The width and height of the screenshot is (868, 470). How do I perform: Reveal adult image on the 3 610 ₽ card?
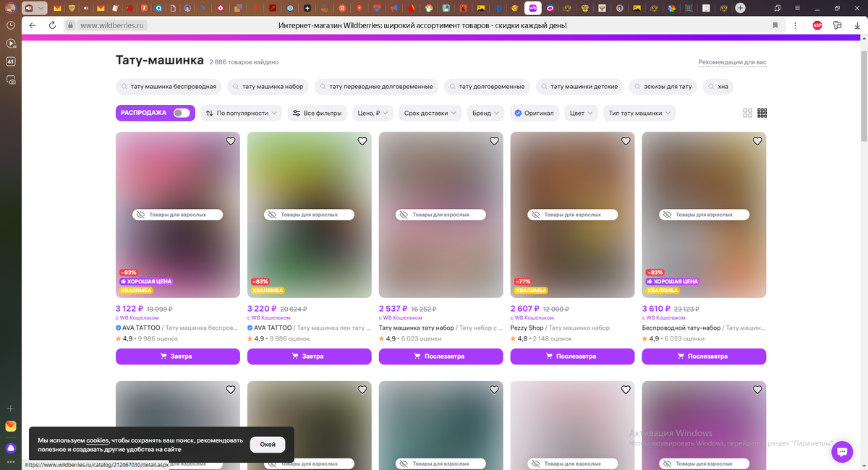[705, 215]
